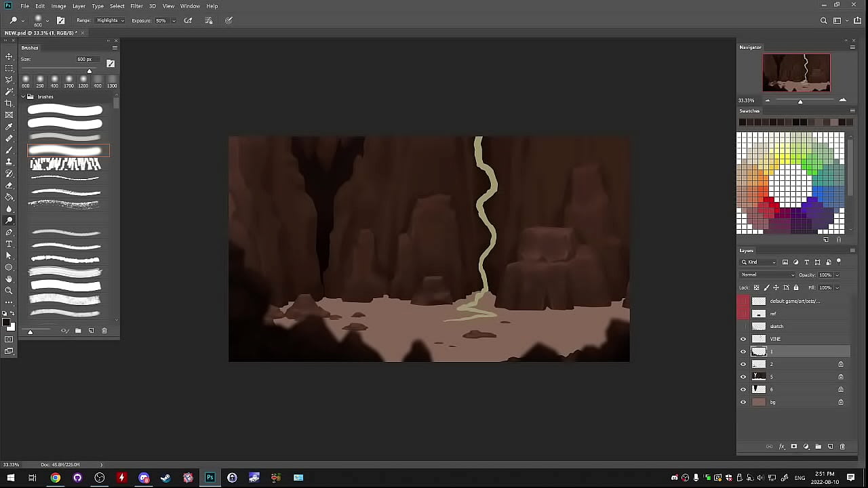
Task: Select the Eraser tool
Action: click(x=9, y=185)
